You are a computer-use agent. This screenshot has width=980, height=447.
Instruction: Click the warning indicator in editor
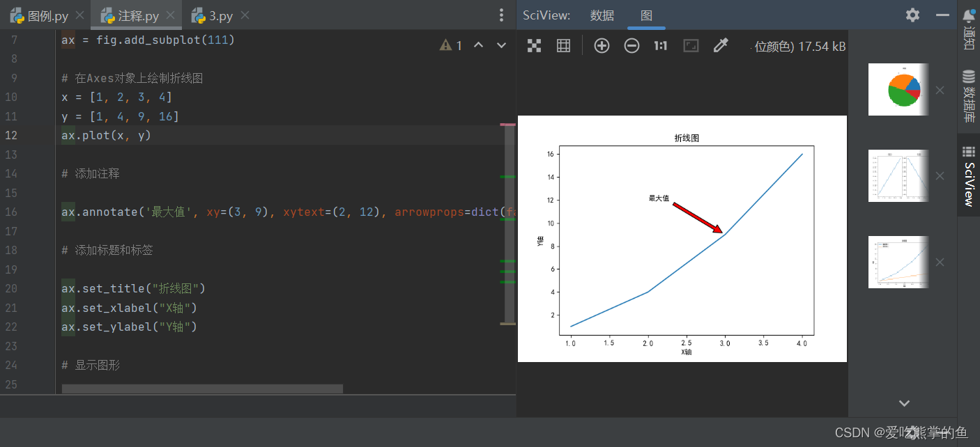point(451,45)
